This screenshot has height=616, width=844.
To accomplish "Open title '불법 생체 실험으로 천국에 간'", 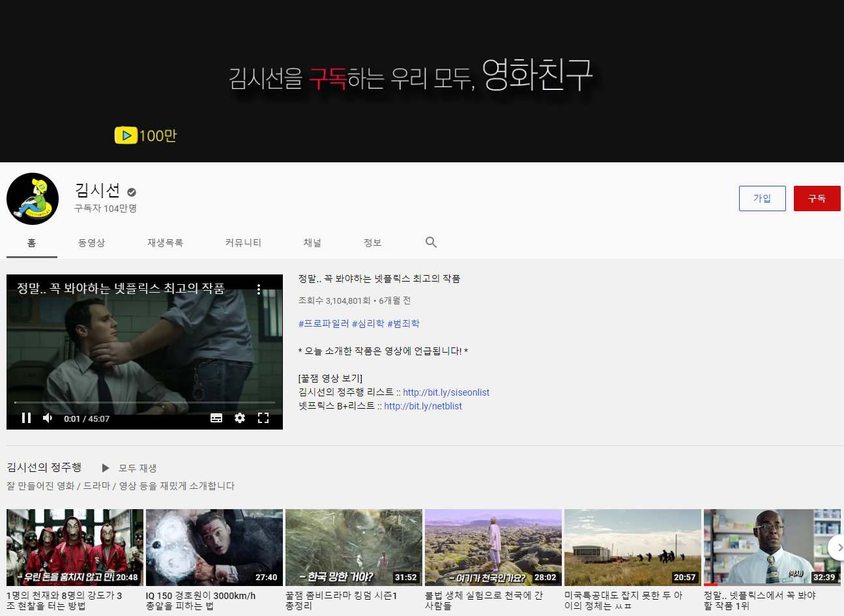I will 484,600.
